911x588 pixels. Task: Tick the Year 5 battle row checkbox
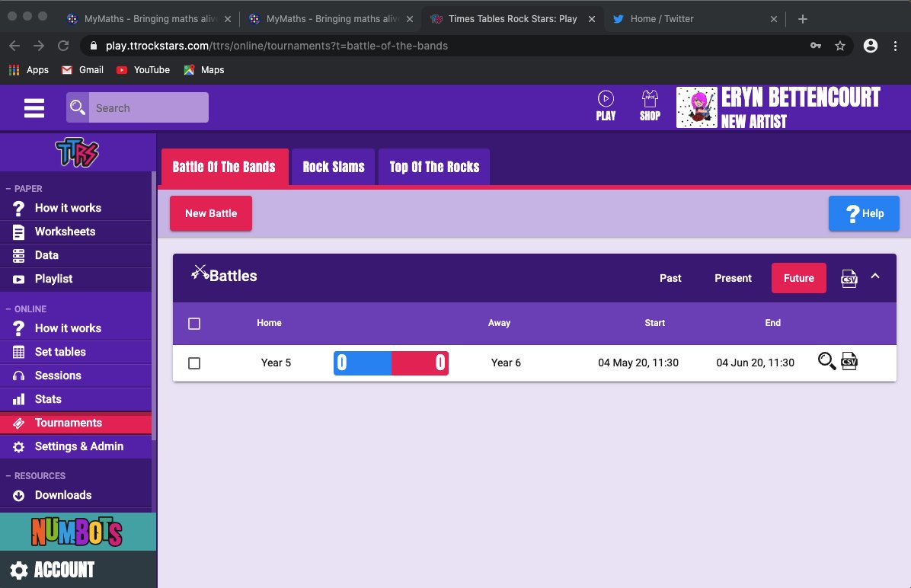coord(194,363)
